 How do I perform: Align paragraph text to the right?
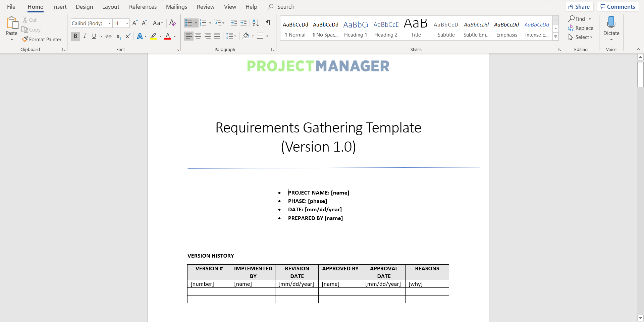click(208, 36)
